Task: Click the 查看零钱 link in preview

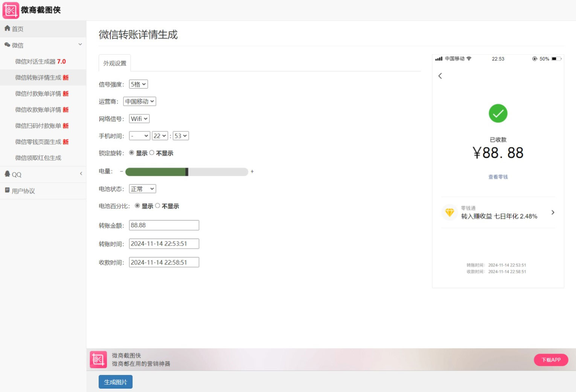Action: [x=498, y=177]
